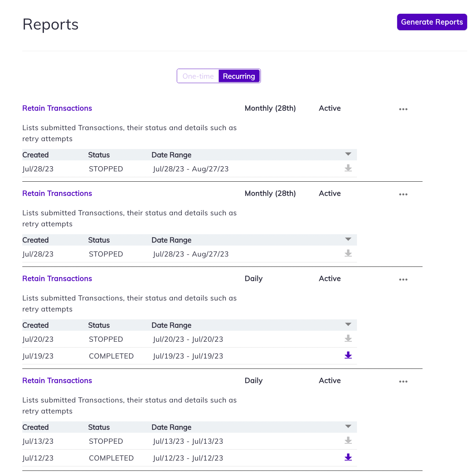Image resolution: width=473 pixels, height=476 pixels.
Task: Click download icon in second Jul/28/23 row
Action: pyautogui.click(x=348, y=253)
